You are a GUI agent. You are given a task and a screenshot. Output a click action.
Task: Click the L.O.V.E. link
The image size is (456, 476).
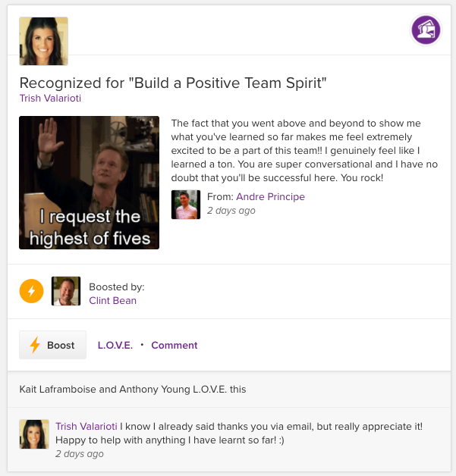point(115,345)
